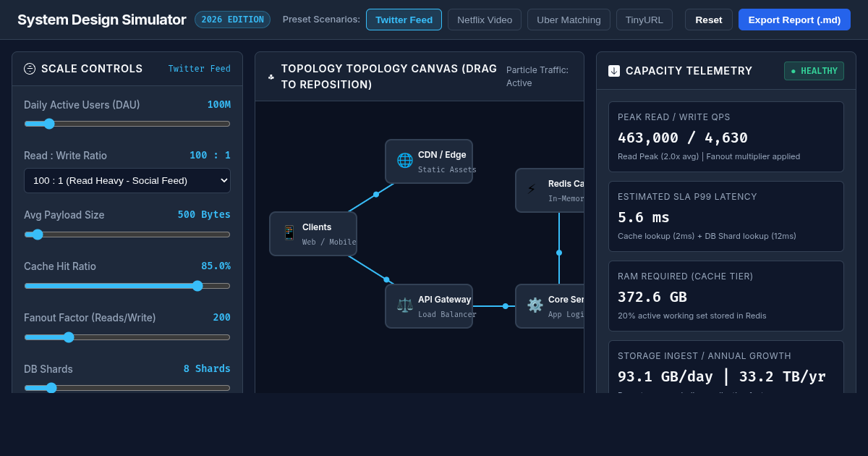This screenshot has width=868, height=456.
Task: Click the 372.6 GB RAM value
Action: [x=652, y=297]
